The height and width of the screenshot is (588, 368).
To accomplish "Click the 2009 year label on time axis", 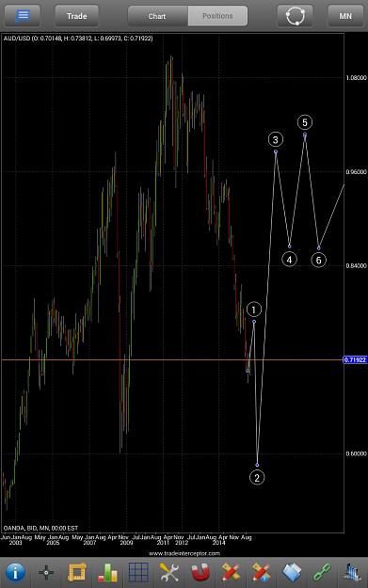I will (x=126, y=543).
